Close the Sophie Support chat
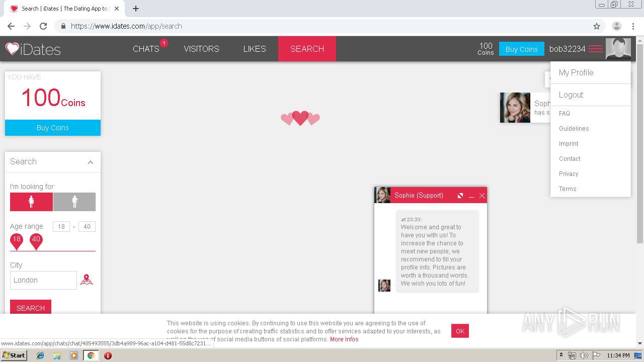The height and width of the screenshot is (362, 644). tap(482, 196)
